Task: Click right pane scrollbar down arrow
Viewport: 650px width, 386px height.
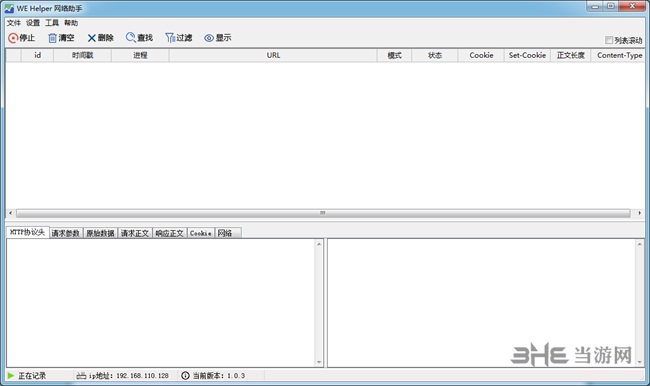Action: tap(640, 362)
